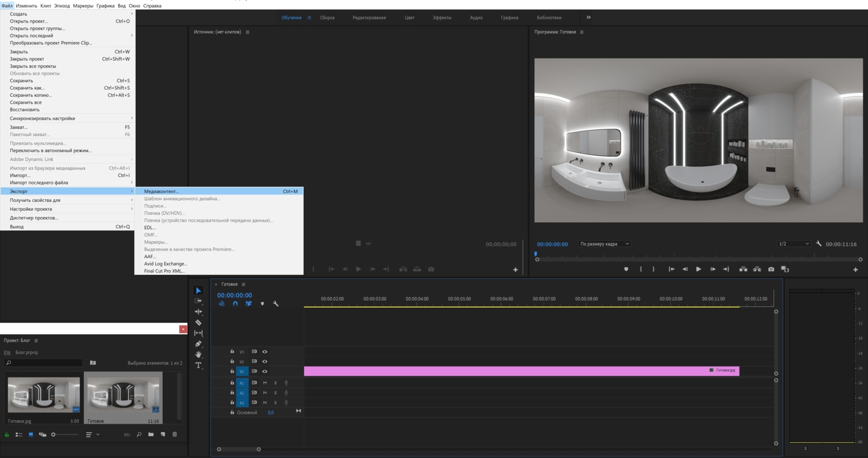Image resolution: width=868 pixels, height=458 pixels.
Task: Adjust thumbnail size slider in Project panel
Action: [64, 434]
